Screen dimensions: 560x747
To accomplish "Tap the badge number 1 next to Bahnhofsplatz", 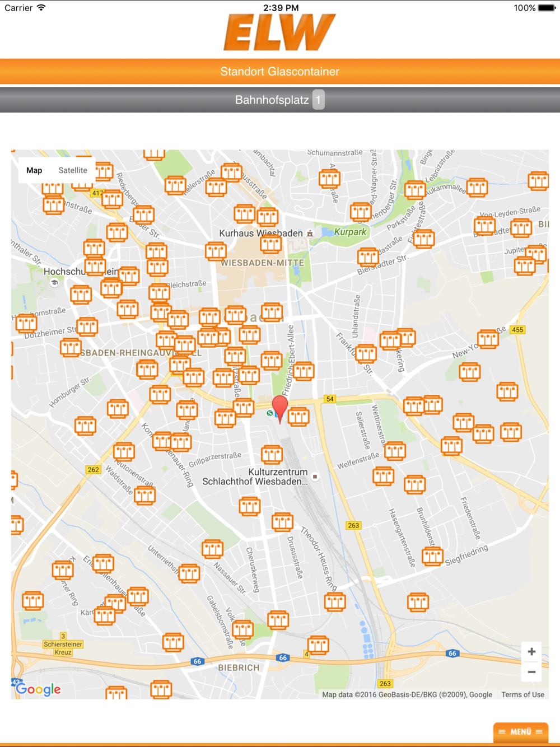I will pos(319,100).
